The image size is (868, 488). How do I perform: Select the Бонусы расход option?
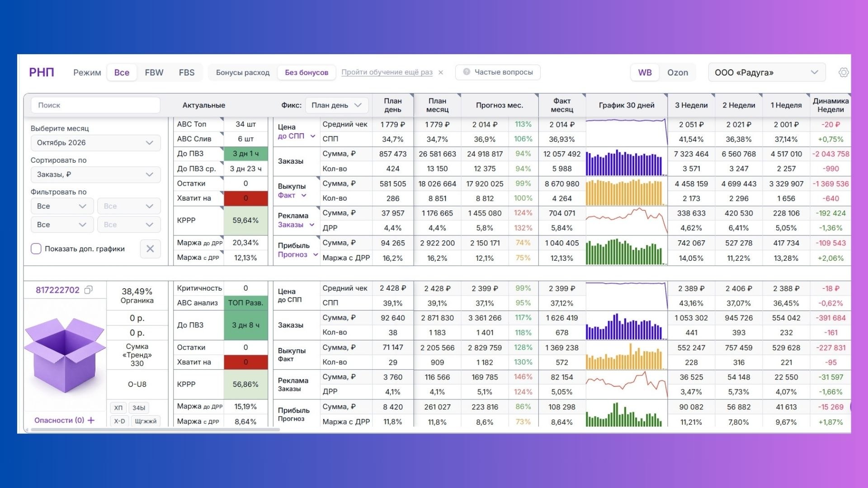(243, 72)
